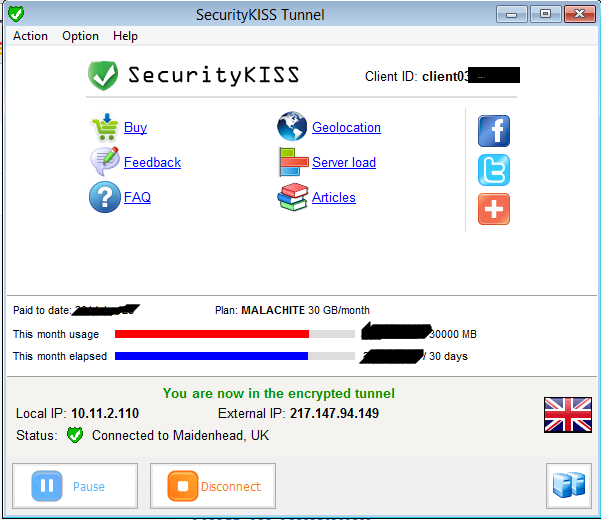601x520 pixels.
Task: Open the Help menu
Action: (125, 36)
